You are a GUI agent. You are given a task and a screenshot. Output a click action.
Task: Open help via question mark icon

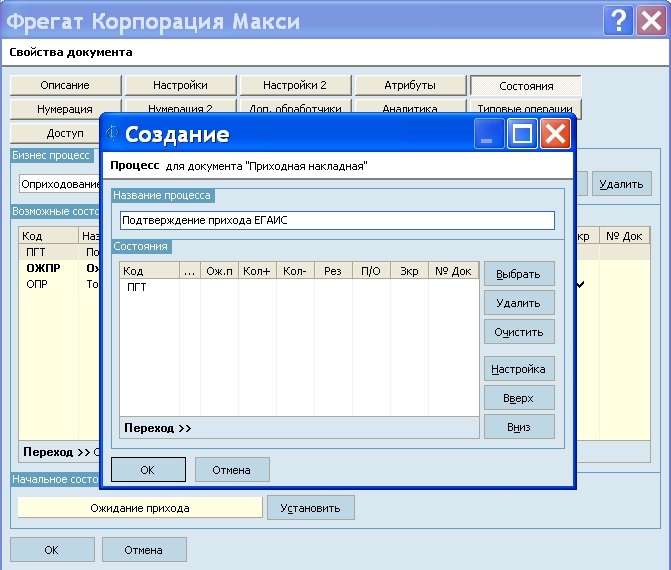click(618, 20)
